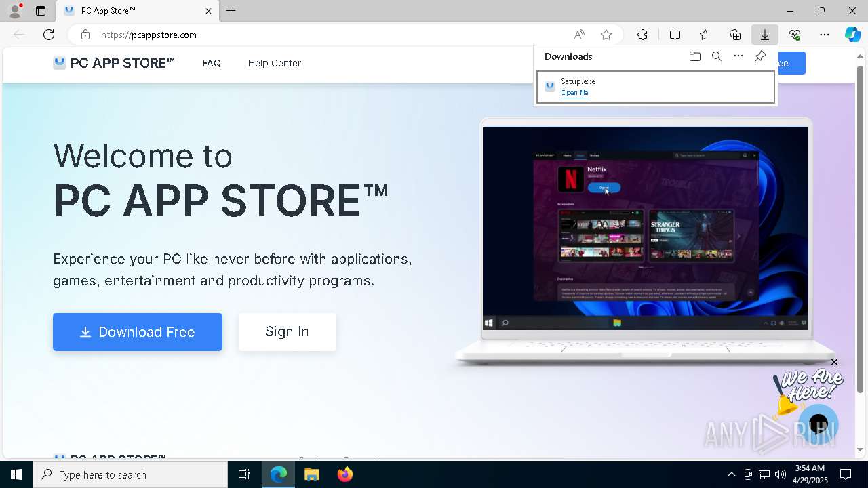Open the clock and date flyout
868x488 pixels.
tap(810, 474)
